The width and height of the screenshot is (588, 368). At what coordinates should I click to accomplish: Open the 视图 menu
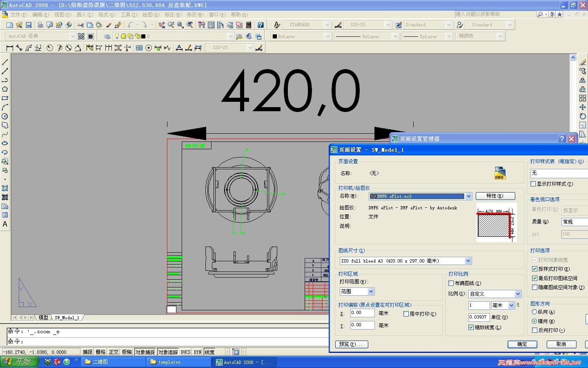pyautogui.click(x=63, y=15)
